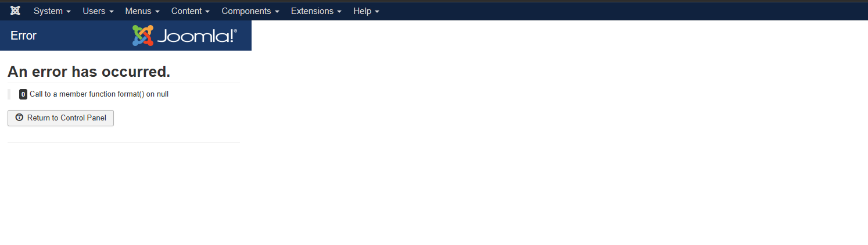Expand the Menus dropdown caret
868x245 pixels.
tap(157, 12)
